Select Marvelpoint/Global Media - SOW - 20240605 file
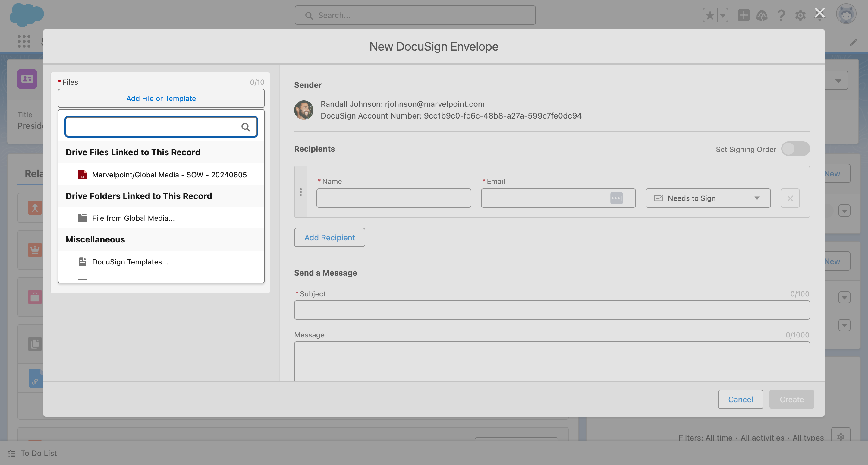 [169, 175]
